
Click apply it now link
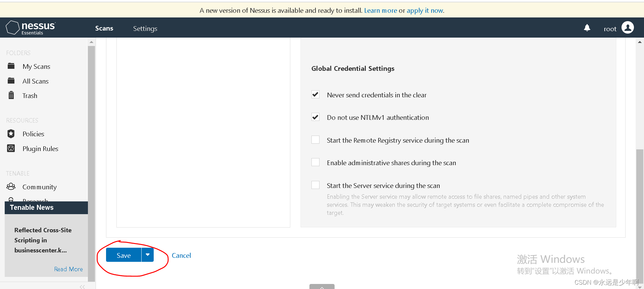425,10
